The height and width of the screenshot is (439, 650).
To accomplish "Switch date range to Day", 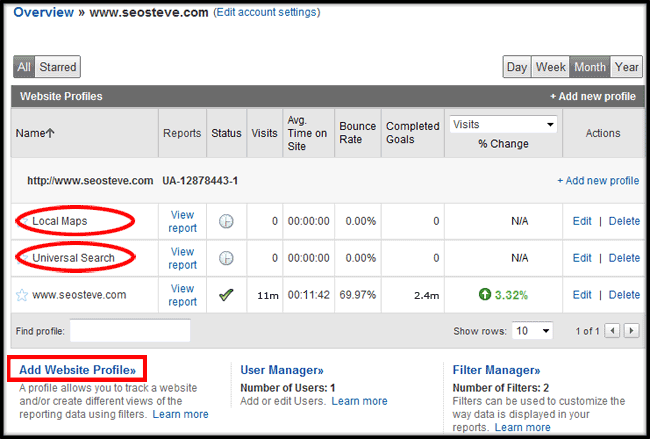I will tap(517, 67).
